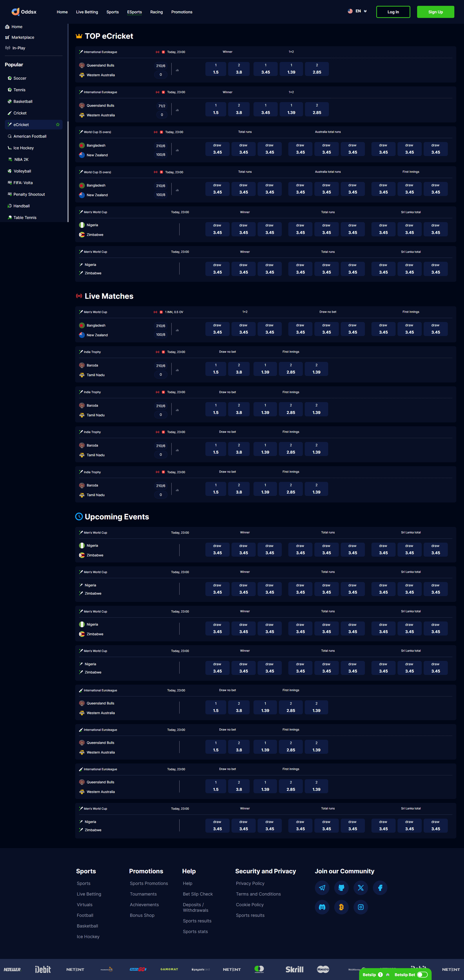The height and width of the screenshot is (980, 464).
Task: Open the Bitcoin community icon
Action: [341, 907]
